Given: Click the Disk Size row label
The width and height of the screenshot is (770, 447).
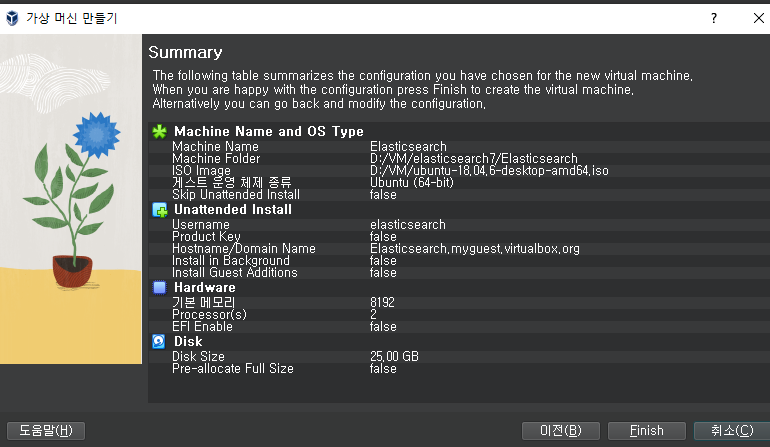Looking at the screenshot, I should point(198,357).
